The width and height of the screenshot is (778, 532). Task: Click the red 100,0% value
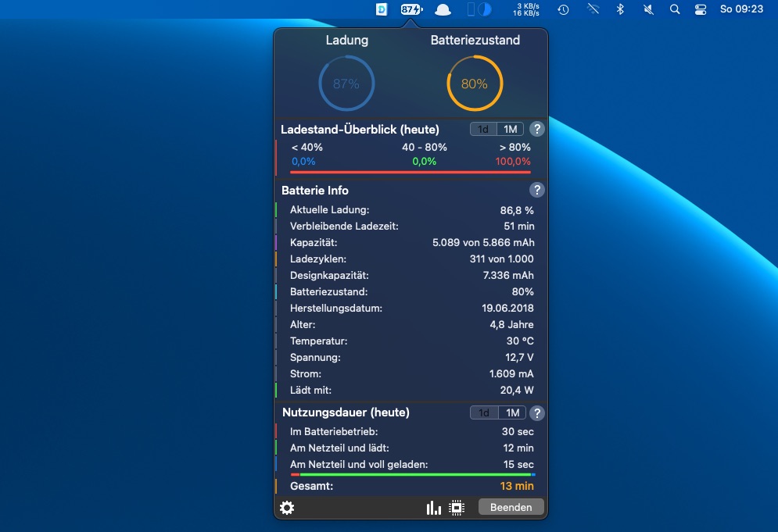513,161
